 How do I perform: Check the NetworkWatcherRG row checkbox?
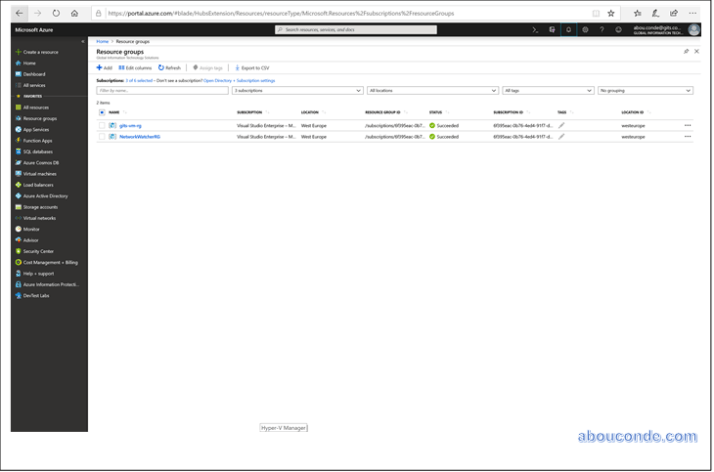pos(101,136)
